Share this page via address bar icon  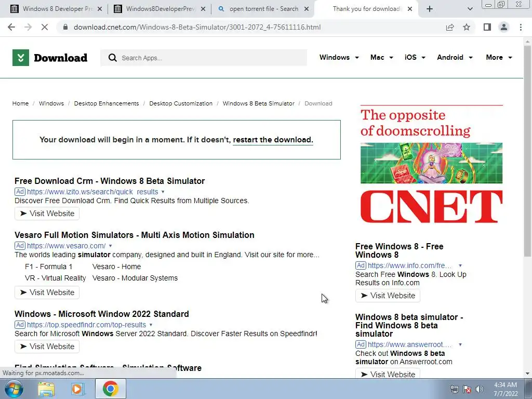450,27
